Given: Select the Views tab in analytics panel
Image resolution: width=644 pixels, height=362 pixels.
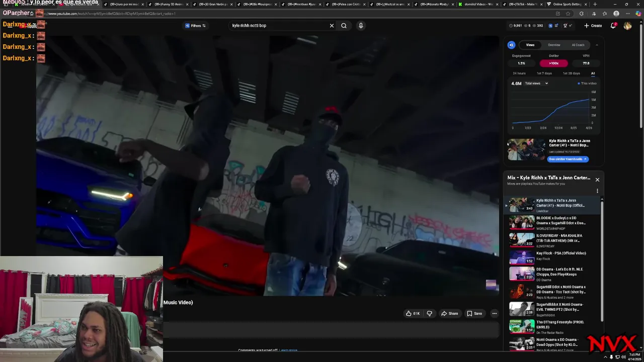Looking at the screenshot, I should pyautogui.click(x=530, y=45).
